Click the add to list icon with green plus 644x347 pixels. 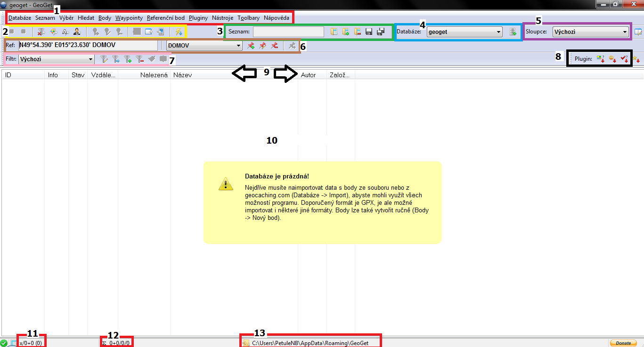(x=346, y=32)
